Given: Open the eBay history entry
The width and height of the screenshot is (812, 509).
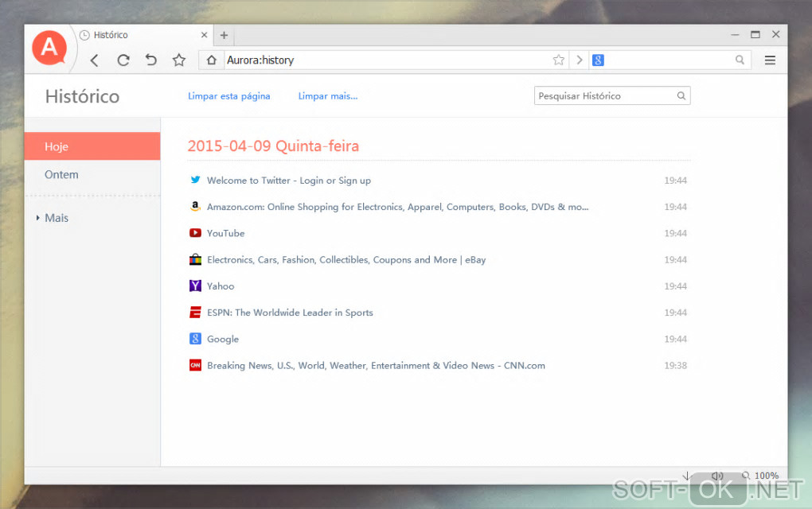Looking at the screenshot, I should click(x=346, y=260).
